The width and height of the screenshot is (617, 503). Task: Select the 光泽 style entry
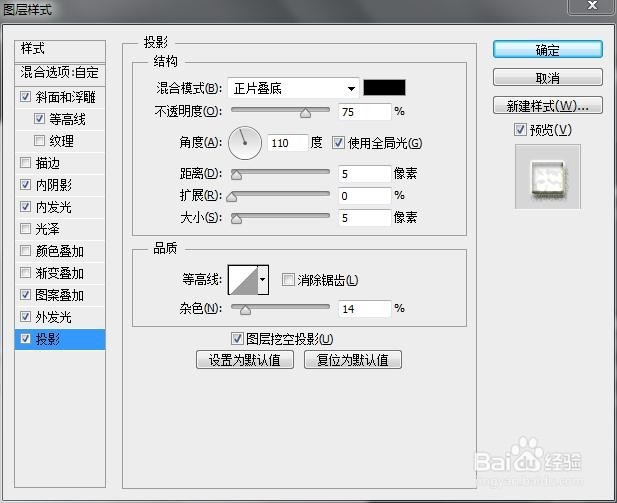click(48, 229)
